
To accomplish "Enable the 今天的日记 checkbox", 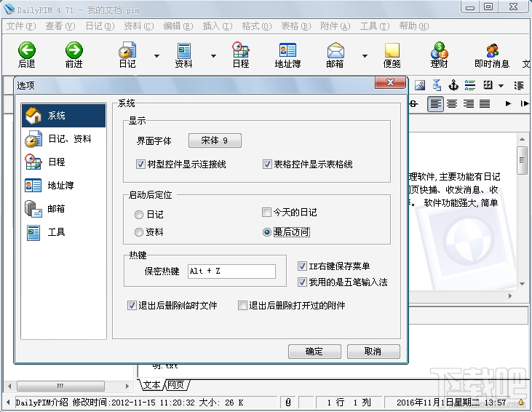I will 266,213.
